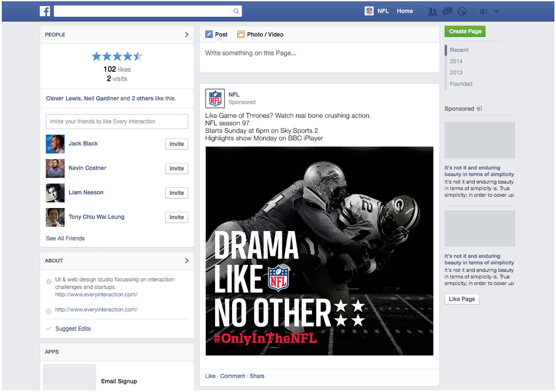
Task: Click the Invite your friends input field
Action: point(117,122)
